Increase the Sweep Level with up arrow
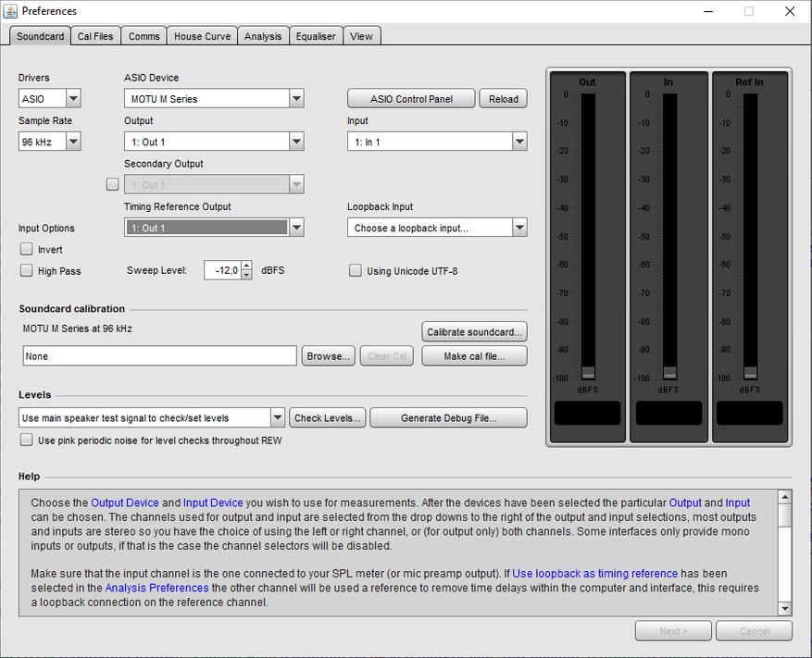Viewport: 812px width, 658px height. (x=247, y=266)
